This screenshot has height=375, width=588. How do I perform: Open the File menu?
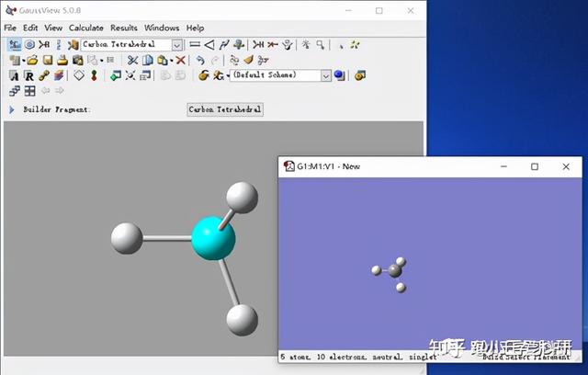(10, 28)
